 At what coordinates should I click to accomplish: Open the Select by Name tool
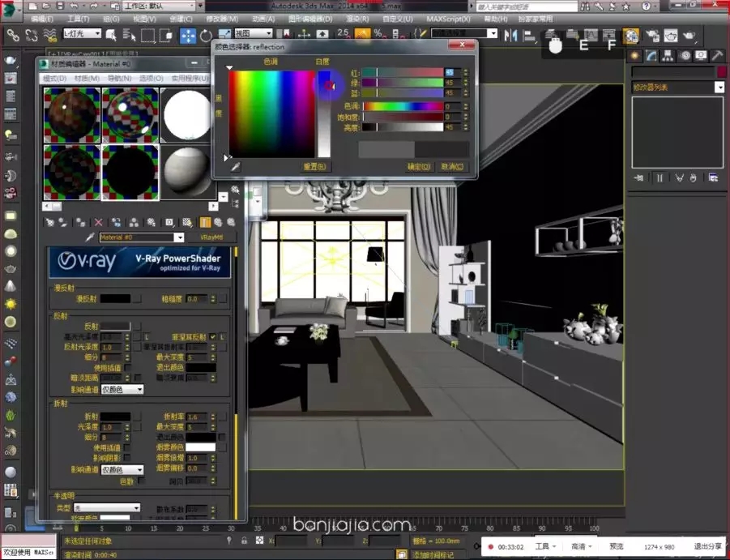click(x=129, y=35)
